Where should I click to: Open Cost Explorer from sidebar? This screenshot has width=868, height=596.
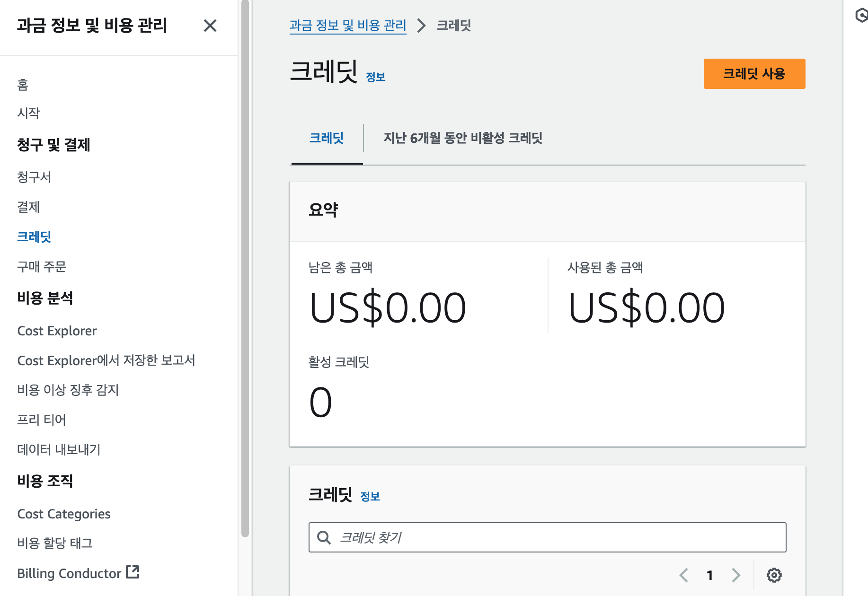tap(57, 331)
